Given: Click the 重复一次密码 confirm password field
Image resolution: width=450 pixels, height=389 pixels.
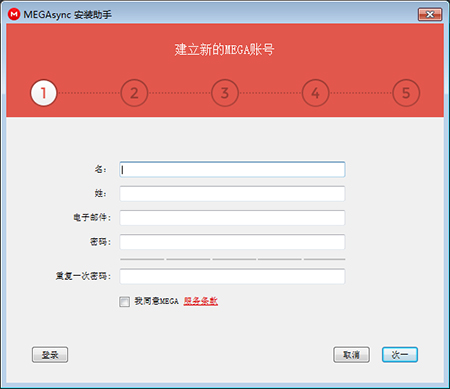Looking at the screenshot, I should 232,276.
